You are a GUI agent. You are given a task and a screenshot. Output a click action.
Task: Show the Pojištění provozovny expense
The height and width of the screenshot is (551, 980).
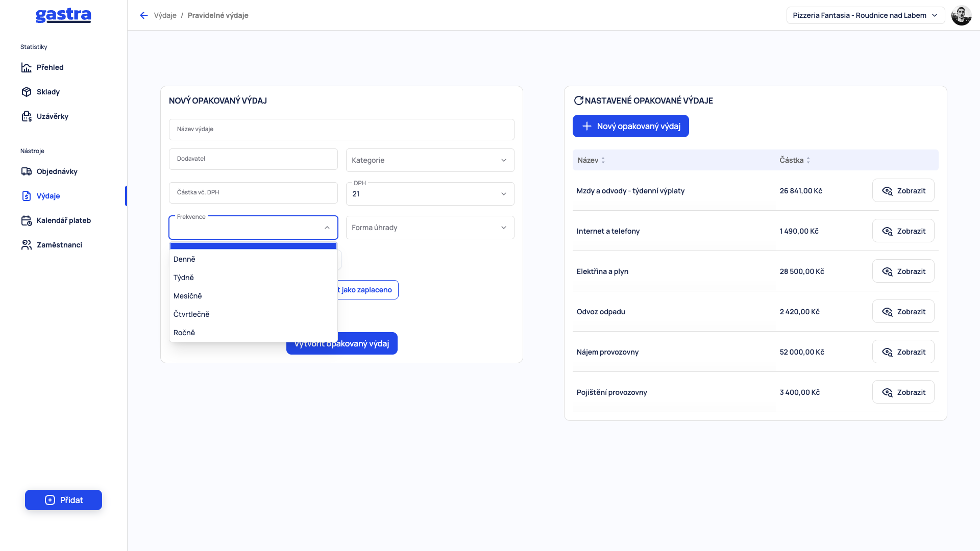coord(903,392)
